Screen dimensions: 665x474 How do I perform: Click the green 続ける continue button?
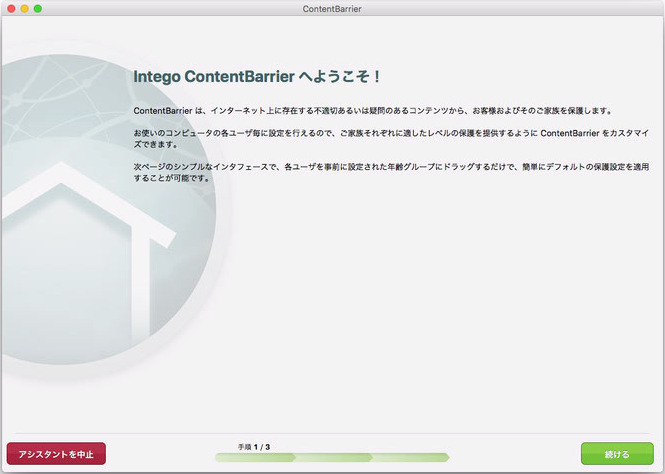coord(617,454)
